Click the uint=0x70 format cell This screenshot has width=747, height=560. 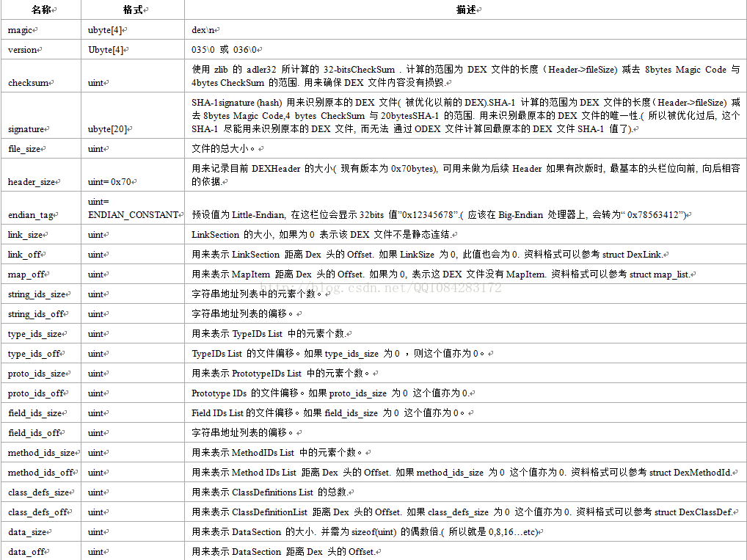click(133, 175)
